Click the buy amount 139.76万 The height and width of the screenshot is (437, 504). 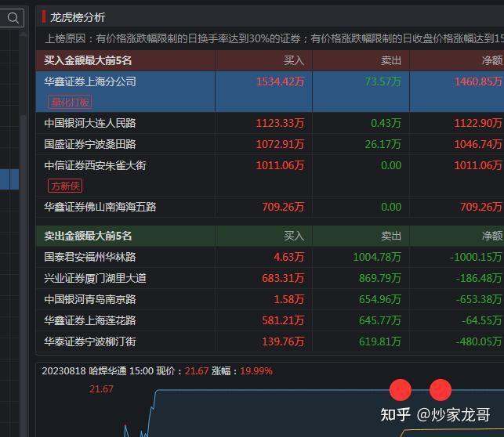(x=283, y=341)
